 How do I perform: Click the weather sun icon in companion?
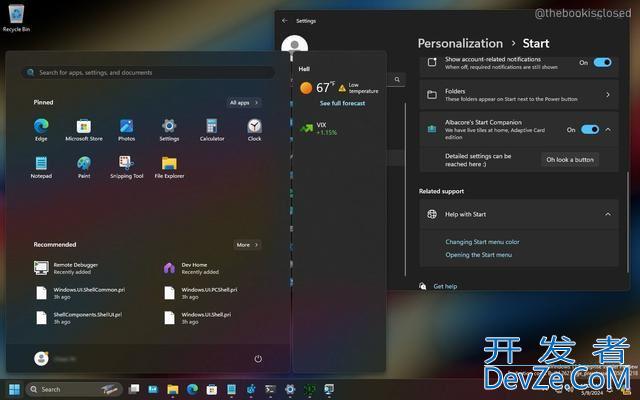pyautogui.click(x=306, y=88)
